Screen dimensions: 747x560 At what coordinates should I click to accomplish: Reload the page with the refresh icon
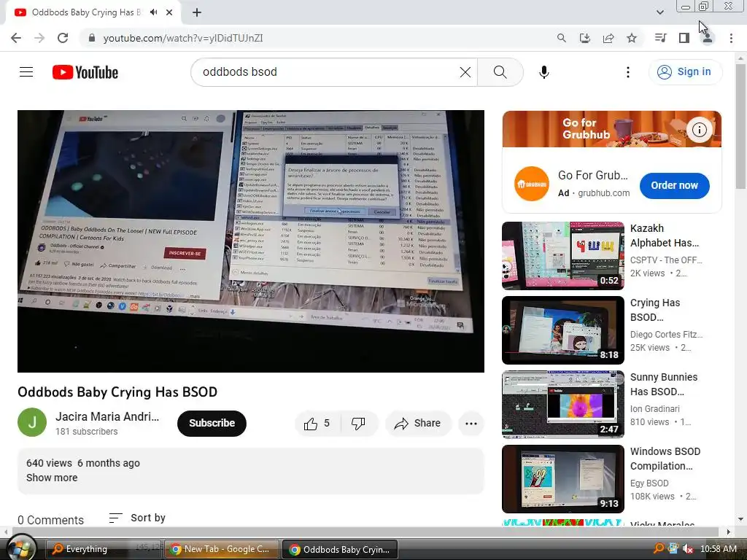(63, 38)
